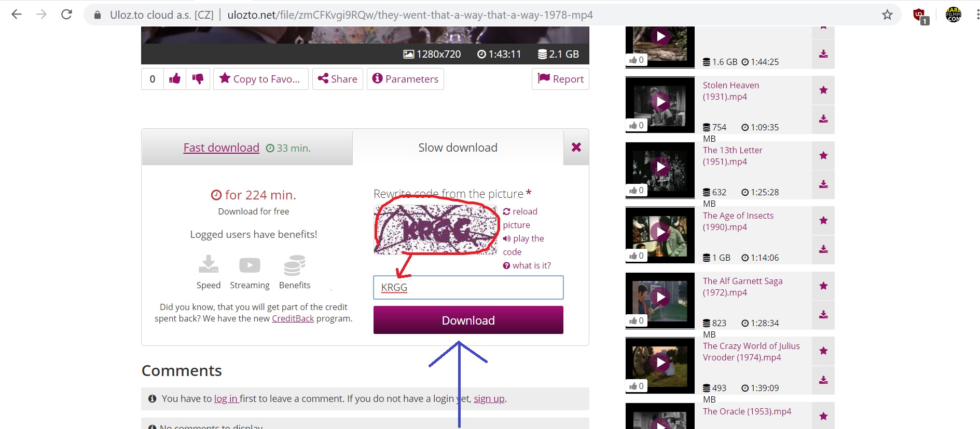
Task: Open The Oracle (1953).mp4 link
Action: pyautogui.click(x=747, y=411)
